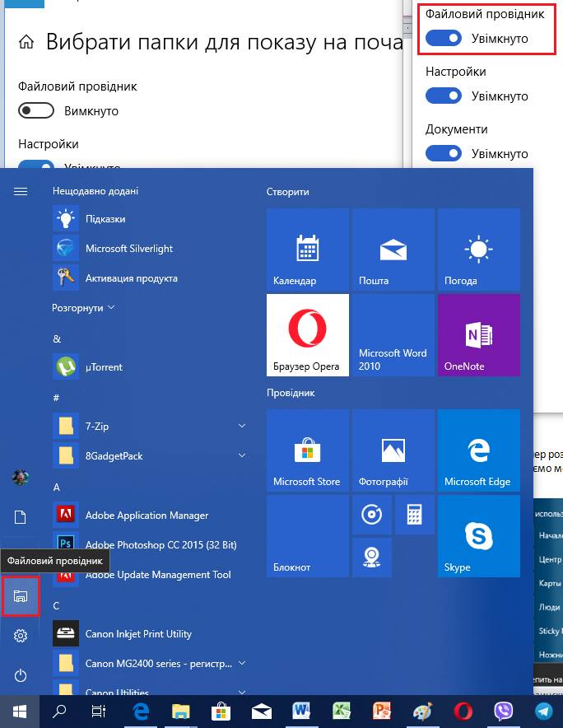Open Canon Inkjet Print Utility

151,634
